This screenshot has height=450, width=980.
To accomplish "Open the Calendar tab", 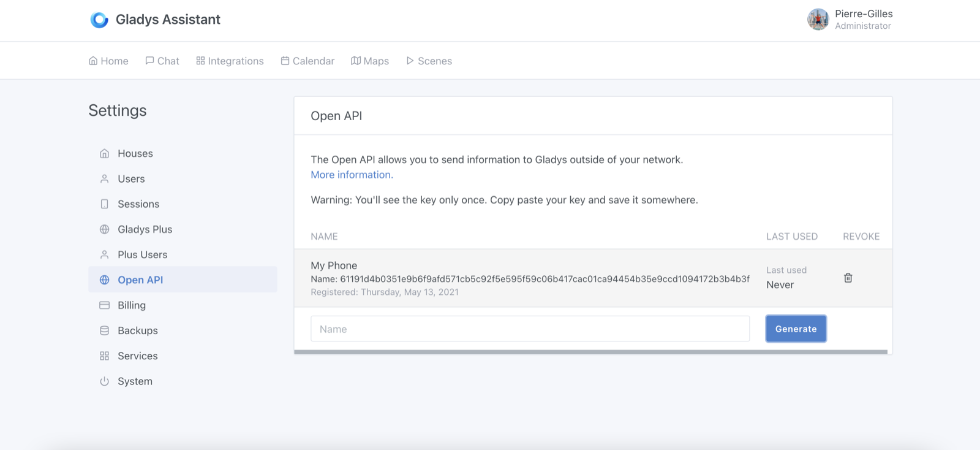I will tap(307, 61).
